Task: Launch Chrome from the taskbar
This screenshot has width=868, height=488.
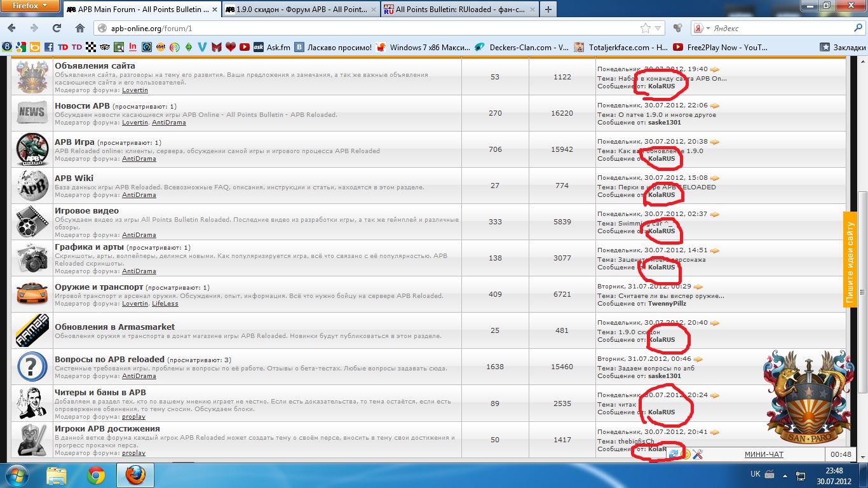Action: coord(96,475)
